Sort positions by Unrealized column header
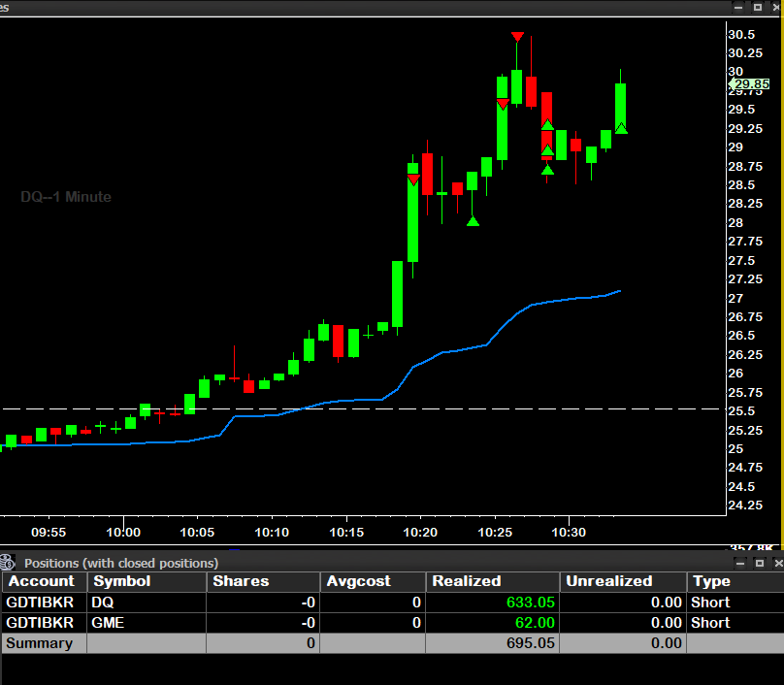This screenshot has width=784, height=685. (x=623, y=581)
